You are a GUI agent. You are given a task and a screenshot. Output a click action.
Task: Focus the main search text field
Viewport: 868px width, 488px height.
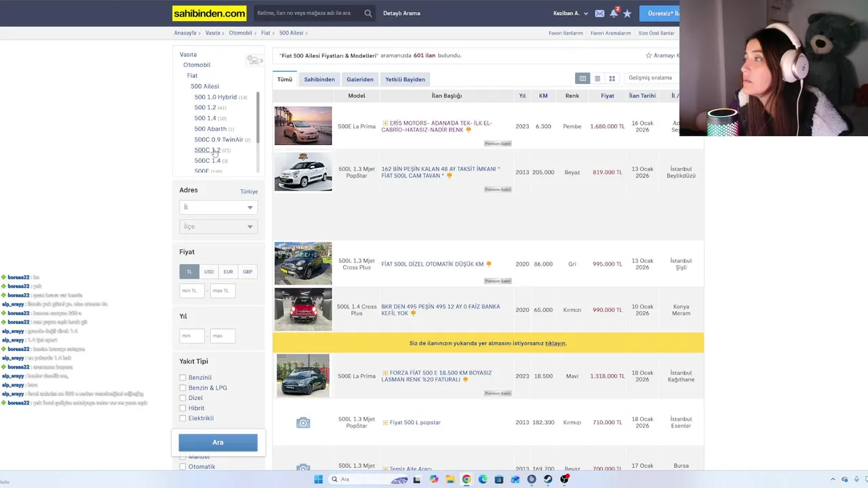(309, 13)
